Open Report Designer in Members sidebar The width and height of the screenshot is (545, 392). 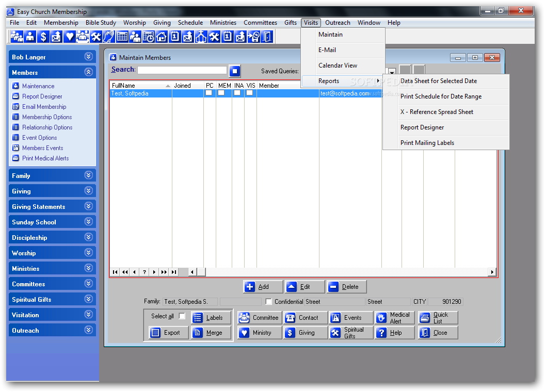[x=42, y=96]
